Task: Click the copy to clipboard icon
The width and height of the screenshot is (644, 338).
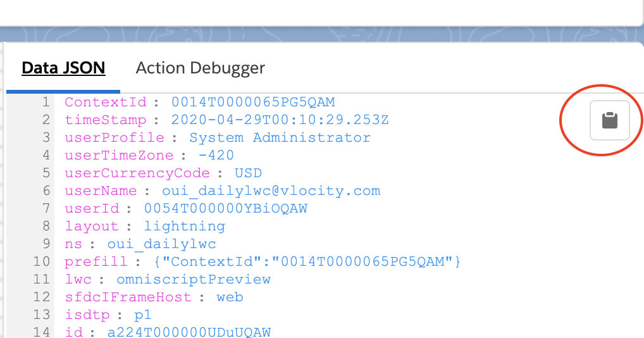Action: 609,120
